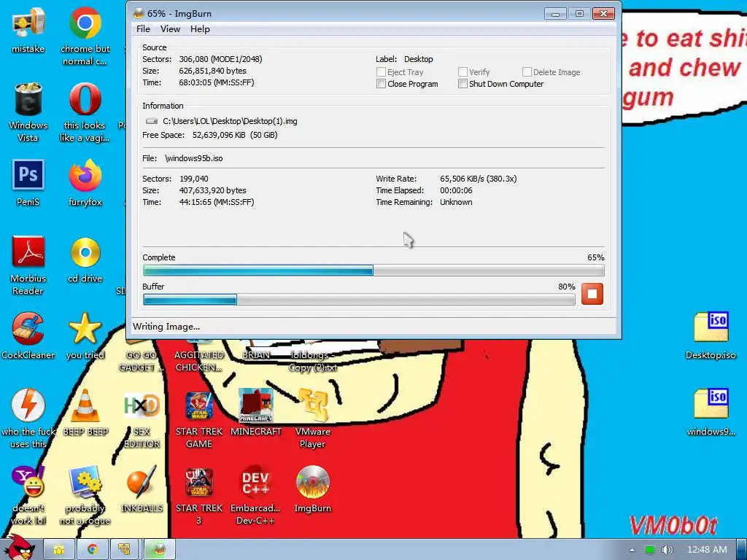Click the Write Rate value 65,506 KiB/s
This screenshot has width=747, height=560.
coord(479,179)
